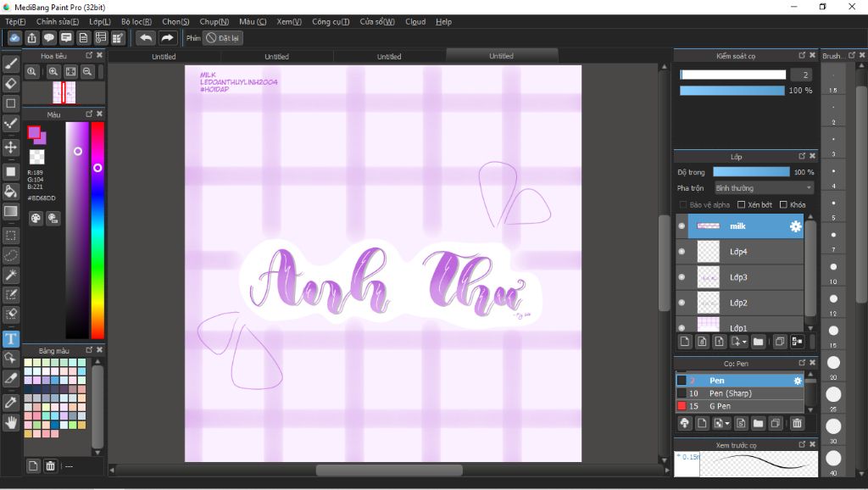Select the Eyedropper tool

[x=10, y=403]
